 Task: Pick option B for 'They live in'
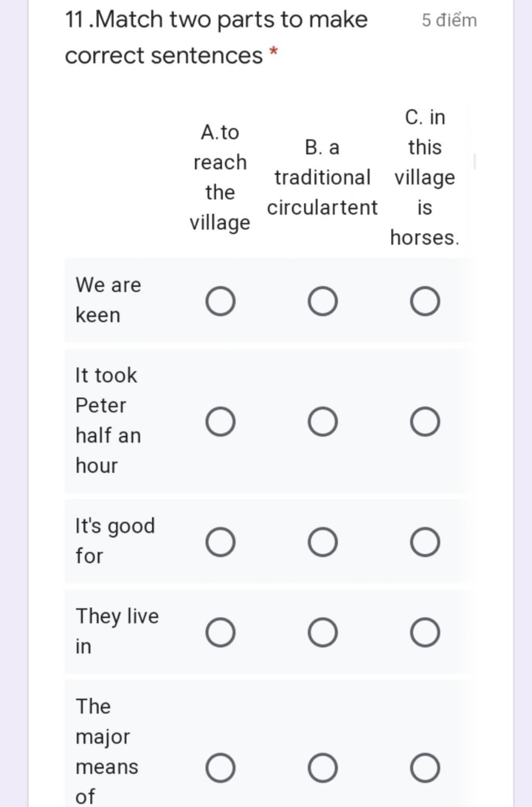click(323, 632)
